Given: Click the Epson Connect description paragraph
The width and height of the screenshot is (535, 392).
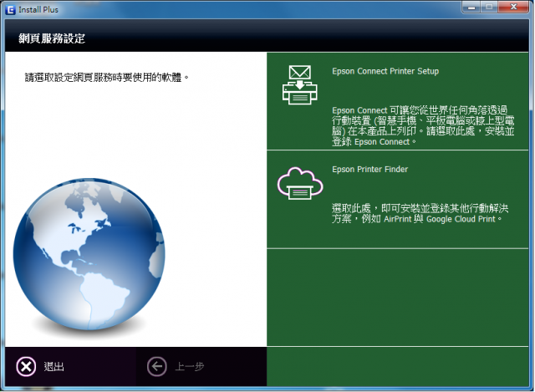Looking at the screenshot, I should coord(423,126).
